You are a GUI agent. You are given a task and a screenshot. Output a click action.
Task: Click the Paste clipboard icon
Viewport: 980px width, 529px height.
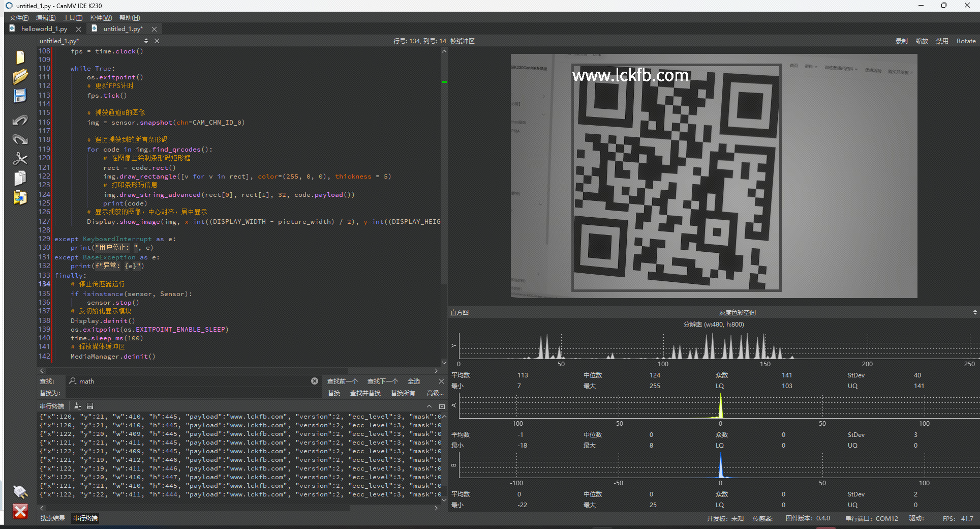(x=20, y=197)
